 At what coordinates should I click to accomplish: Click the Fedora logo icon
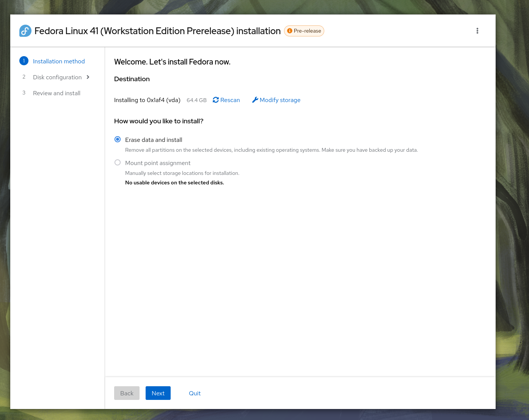coord(25,31)
